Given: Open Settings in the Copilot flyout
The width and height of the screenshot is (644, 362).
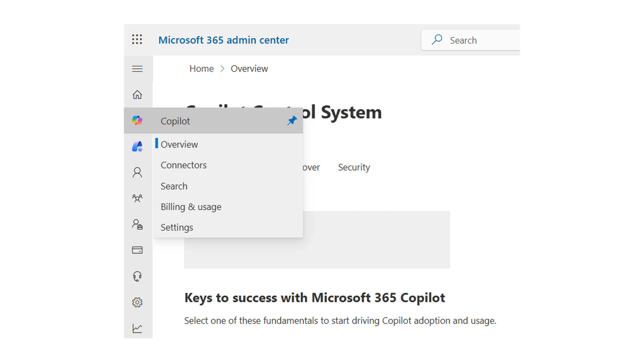Looking at the screenshot, I should pyautogui.click(x=177, y=228).
